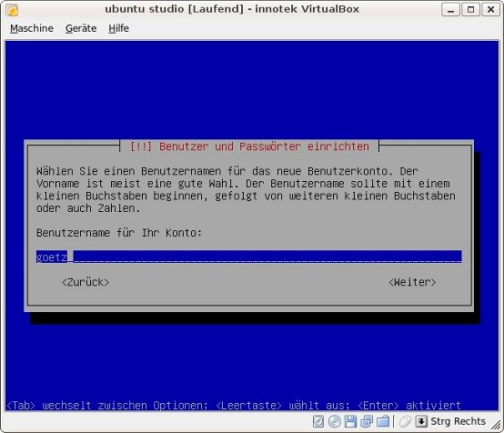Maximize the VirtualBox window

[471, 10]
